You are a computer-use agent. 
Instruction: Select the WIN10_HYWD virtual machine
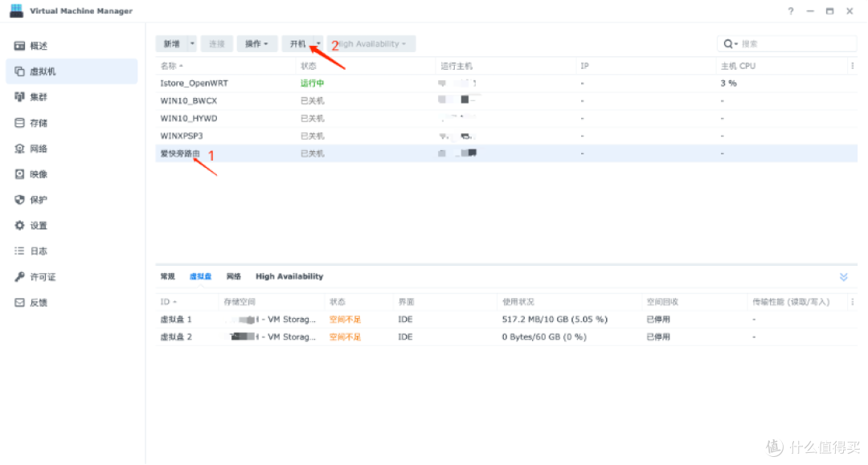coord(506,118)
